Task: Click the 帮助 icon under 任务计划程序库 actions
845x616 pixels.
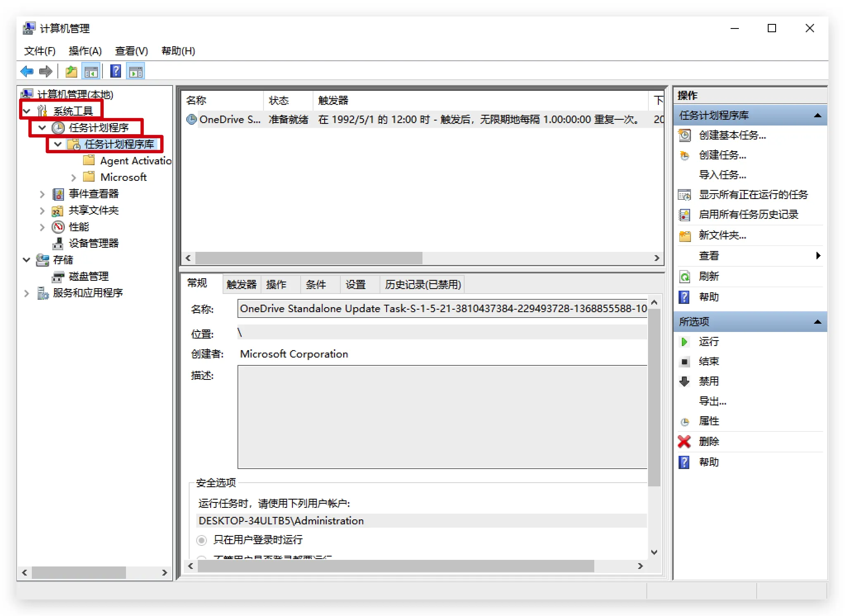Action: click(x=684, y=297)
